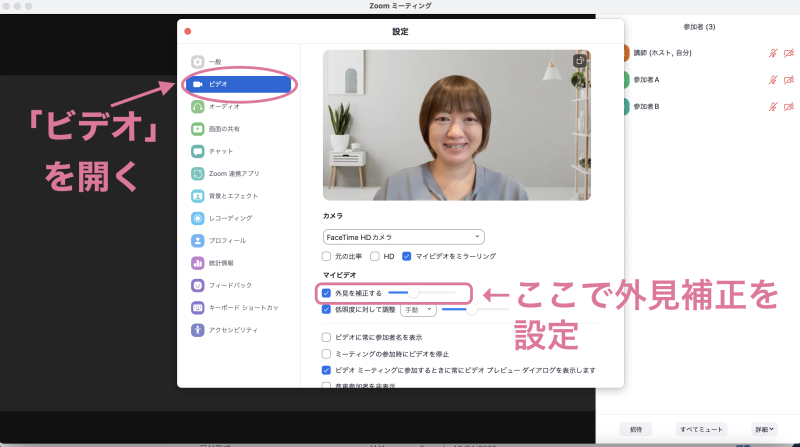Image resolution: width=800 pixels, height=447 pixels.
Task: Click the 設定 dialog title
Action: (x=400, y=32)
